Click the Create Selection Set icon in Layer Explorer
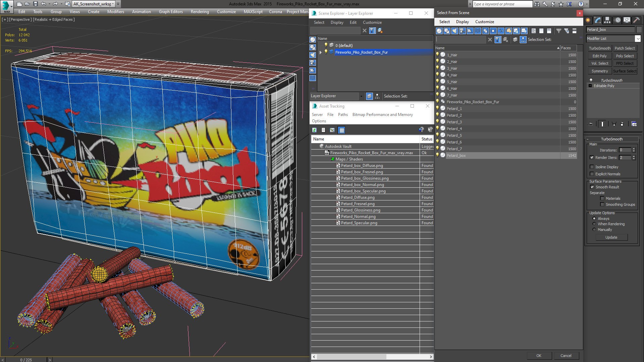Viewport: 644px width, 362px height. point(380,31)
